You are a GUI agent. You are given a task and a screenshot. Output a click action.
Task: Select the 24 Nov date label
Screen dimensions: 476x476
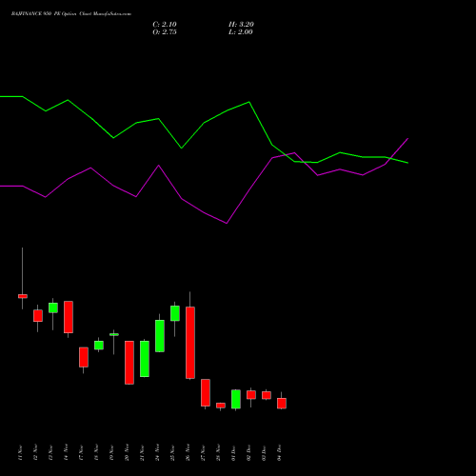pyautogui.click(x=157, y=453)
